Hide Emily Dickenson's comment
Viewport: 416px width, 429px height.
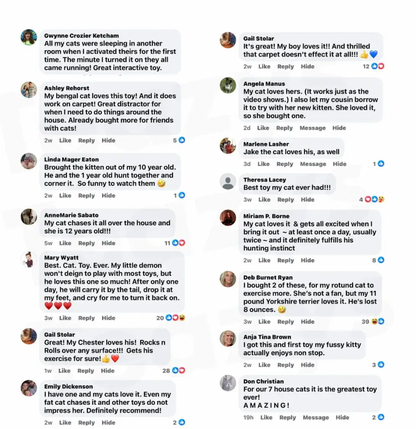coord(108,423)
